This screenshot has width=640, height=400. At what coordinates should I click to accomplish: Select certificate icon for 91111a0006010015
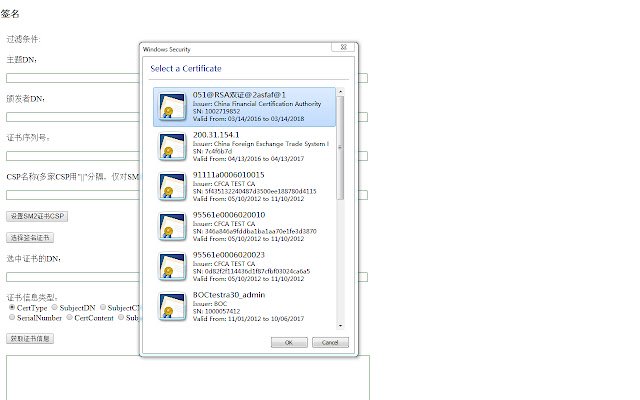tap(172, 186)
